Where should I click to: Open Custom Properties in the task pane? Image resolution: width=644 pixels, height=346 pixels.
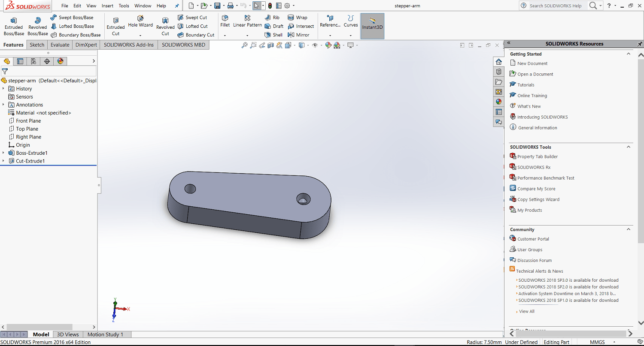point(498,112)
